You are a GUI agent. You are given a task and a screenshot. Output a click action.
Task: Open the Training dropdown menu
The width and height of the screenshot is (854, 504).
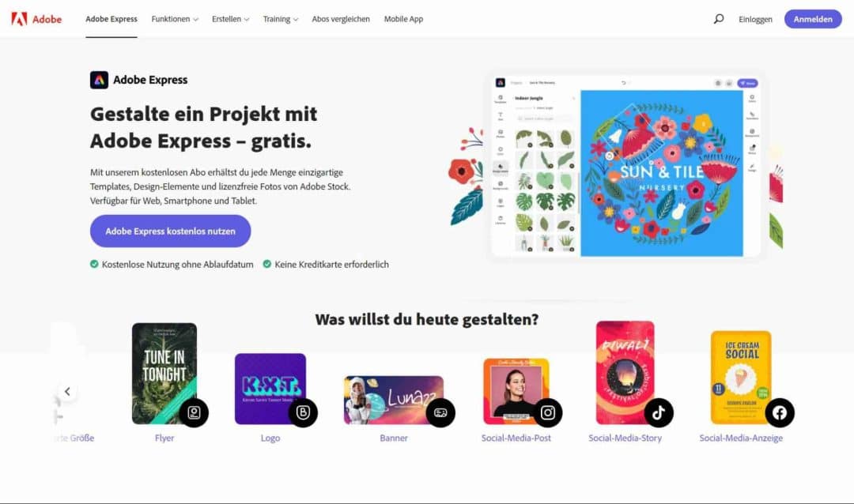[x=281, y=19]
